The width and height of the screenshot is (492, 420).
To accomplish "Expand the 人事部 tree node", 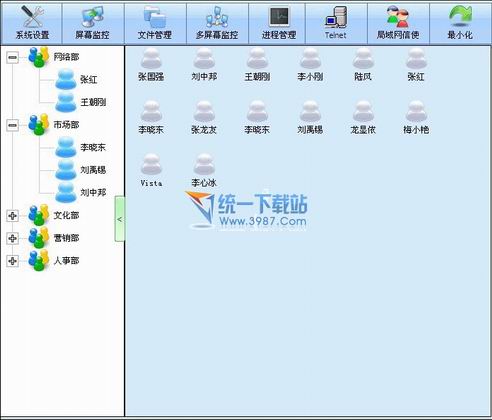I will [12, 261].
